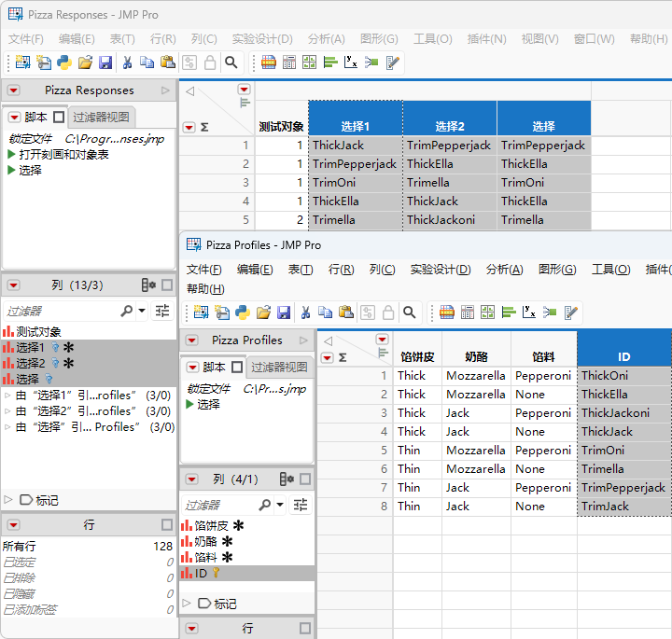Viewport: 672px width, 639px height.
Task: Click Python icon in Pizza Profiles toolbar
Action: pyautogui.click(x=243, y=313)
